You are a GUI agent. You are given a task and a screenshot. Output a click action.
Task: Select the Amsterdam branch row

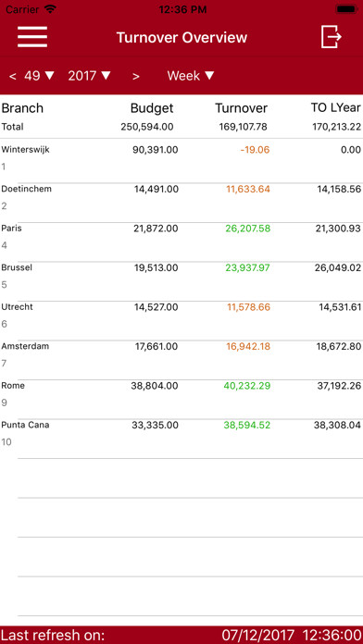(181, 355)
